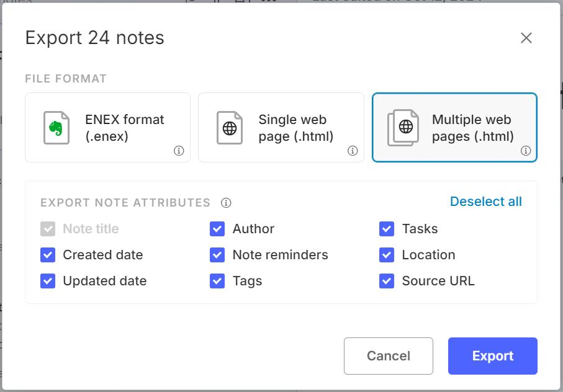
Task: Uncheck Note reminders export option
Action: tap(217, 255)
